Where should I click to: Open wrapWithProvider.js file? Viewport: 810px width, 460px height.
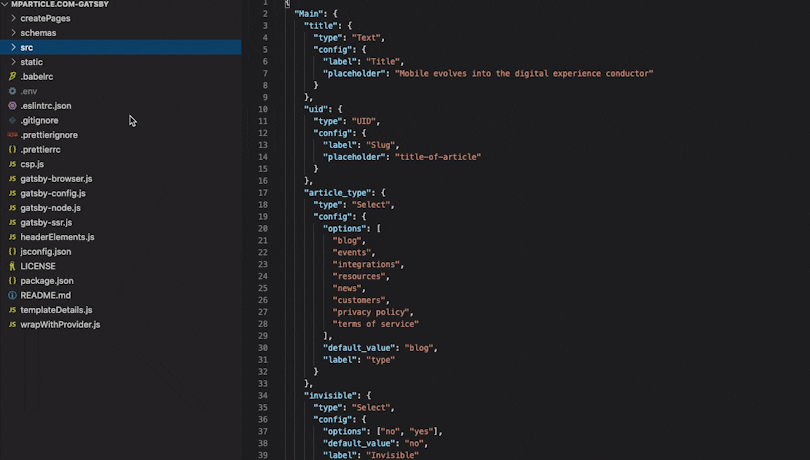pos(60,325)
